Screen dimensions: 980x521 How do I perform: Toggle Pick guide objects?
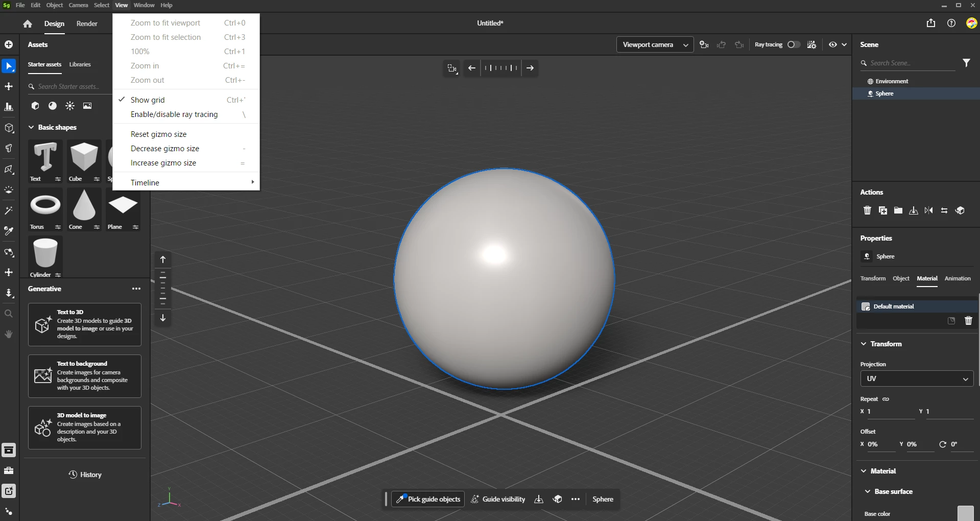(x=428, y=499)
